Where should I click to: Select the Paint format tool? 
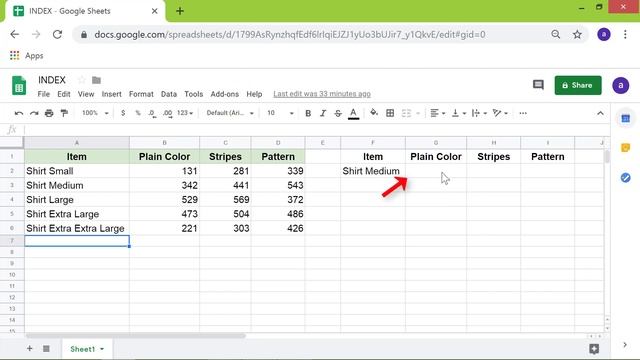click(x=64, y=113)
